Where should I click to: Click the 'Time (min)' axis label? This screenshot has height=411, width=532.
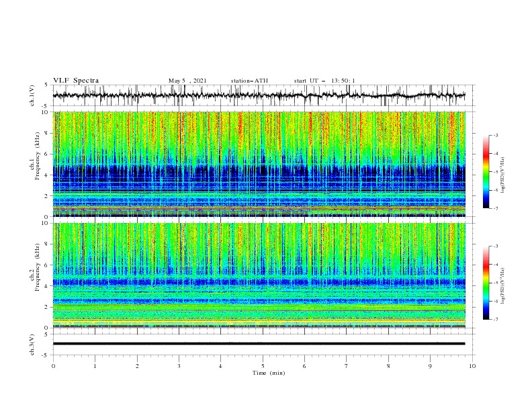pos(269,373)
